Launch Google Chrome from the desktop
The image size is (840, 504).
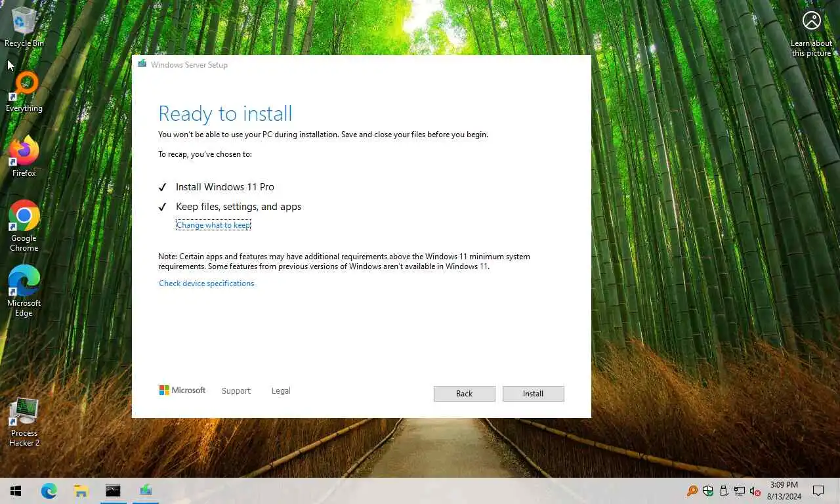coord(24,226)
